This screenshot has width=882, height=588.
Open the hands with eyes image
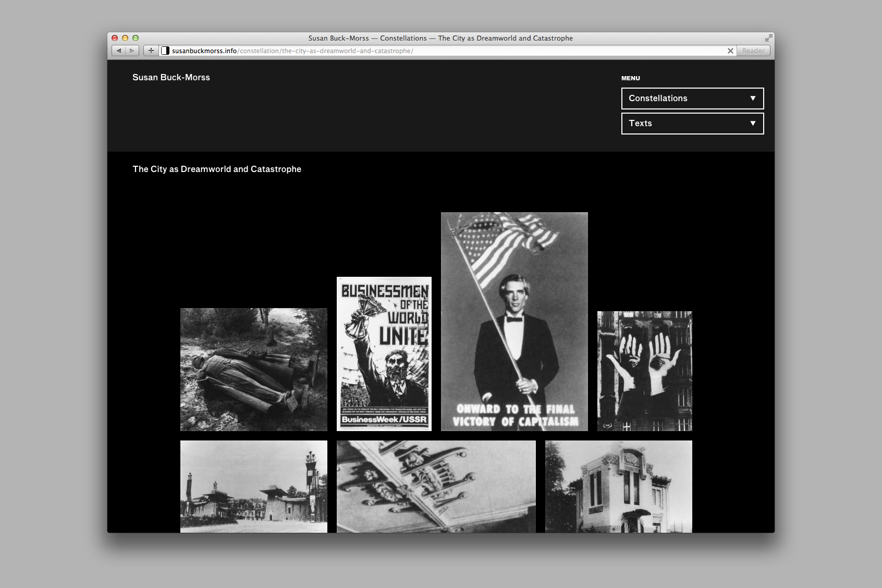point(645,371)
